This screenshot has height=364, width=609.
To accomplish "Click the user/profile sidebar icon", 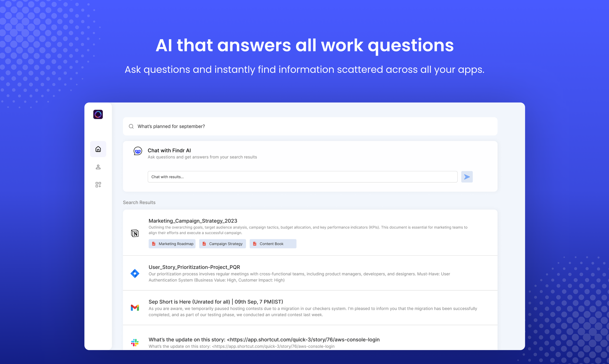I will pos(98,167).
